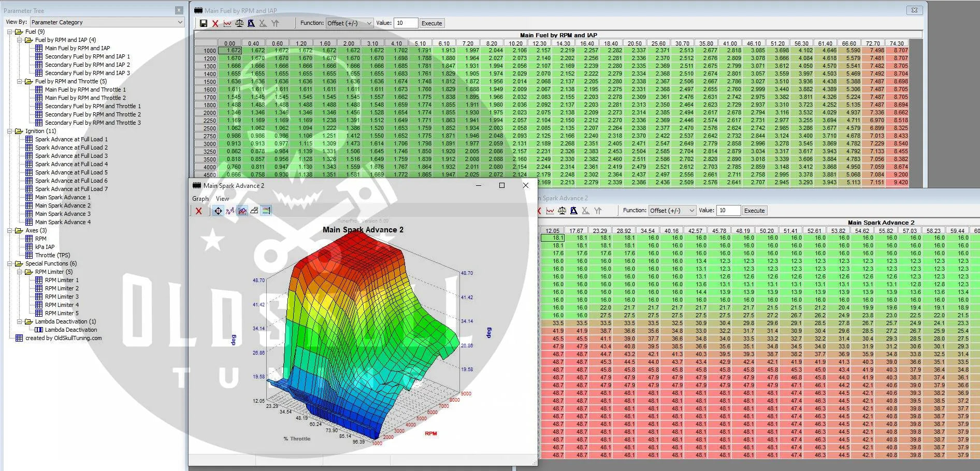Image resolution: width=980 pixels, height=471 pixels.
Task: Collapse the Ignition (11) tree folder
Action: tap(10, 131)
